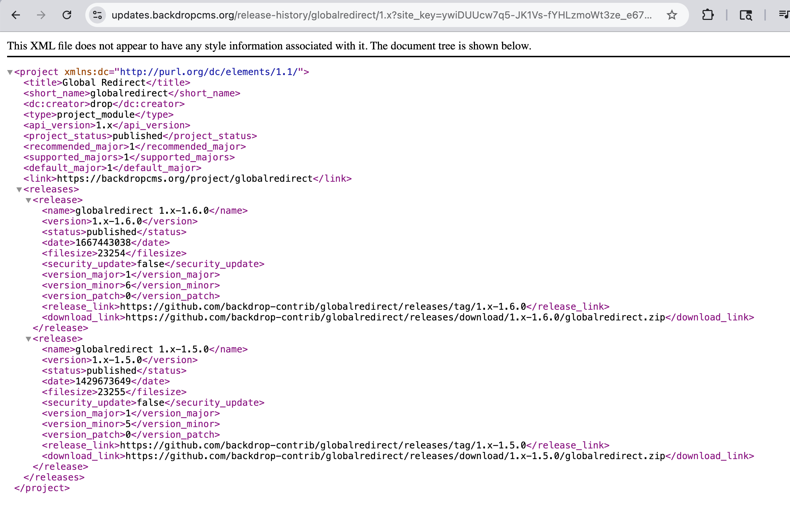Select the closing </releases> tag
Screen dimensions: 790x532
point(54,477)
